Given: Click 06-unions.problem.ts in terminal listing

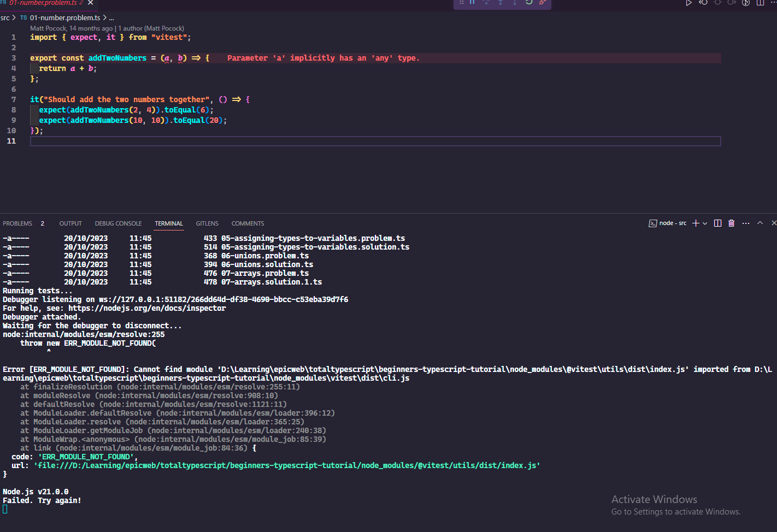Looking at the screenshot, I should click(x=265, y=256).
